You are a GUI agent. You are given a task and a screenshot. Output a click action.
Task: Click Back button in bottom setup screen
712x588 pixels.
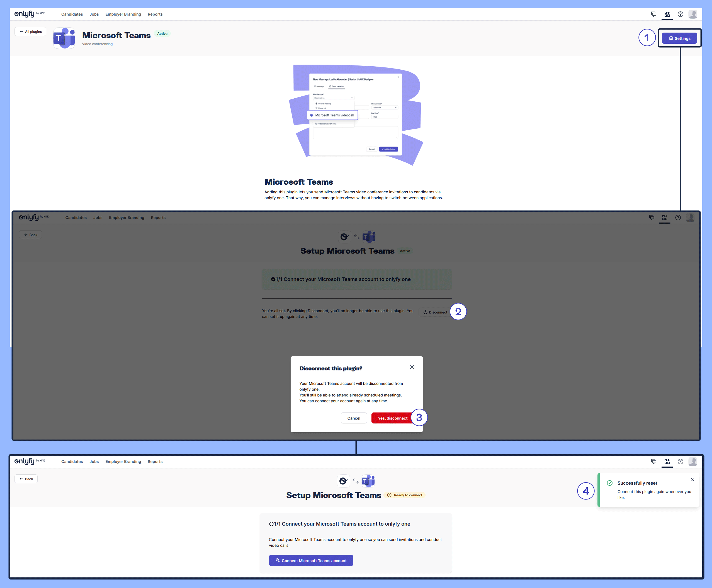click(x=26, y=479)
